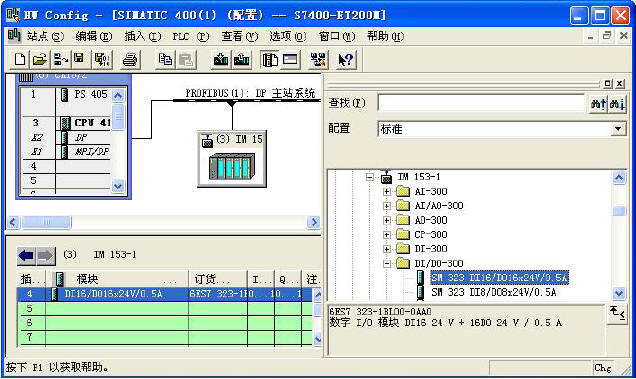Click in the 查找 search input field
This screenshot has height=379, width=636.
pyautogui.click(x=481, y=103)
